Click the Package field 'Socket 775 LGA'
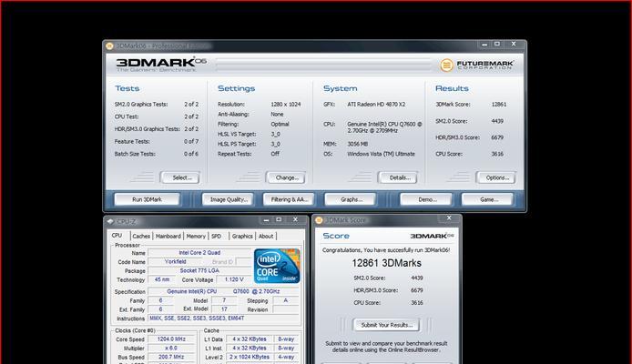The height and width of the screenshot is (364, 632). [200, 270]
